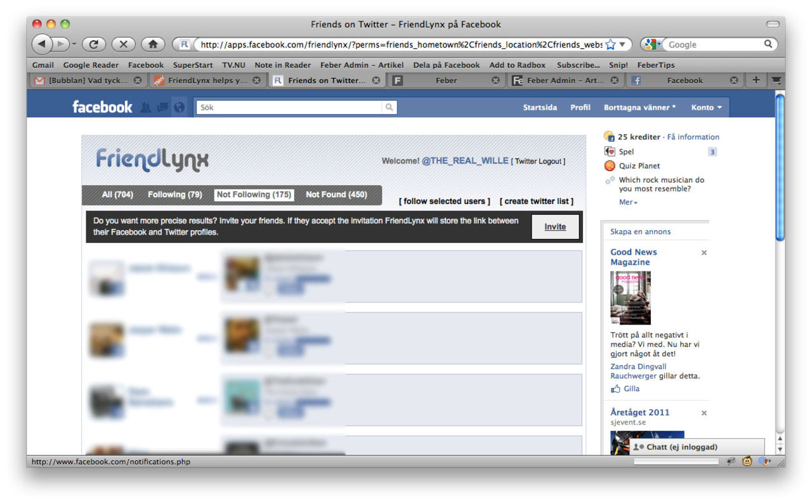The width and height of the screenshot is (812, 504).
Task: Click create twitter list link
Action: tap(537, 202)
